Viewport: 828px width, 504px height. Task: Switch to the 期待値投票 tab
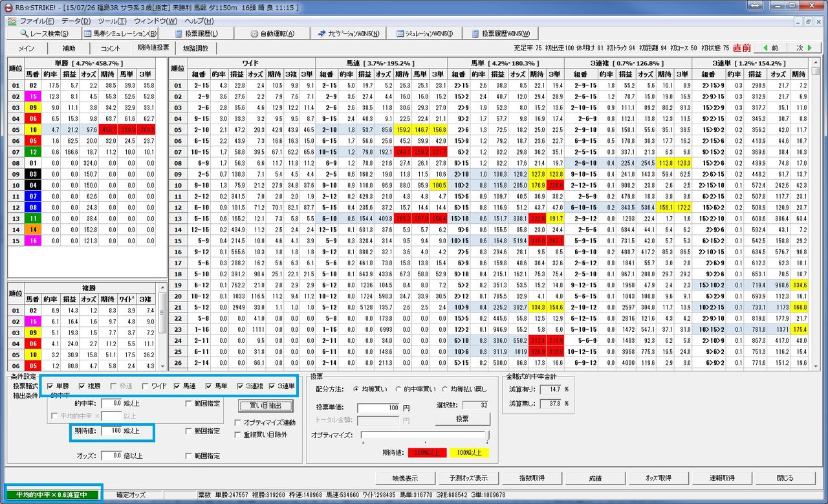(153, 48)
